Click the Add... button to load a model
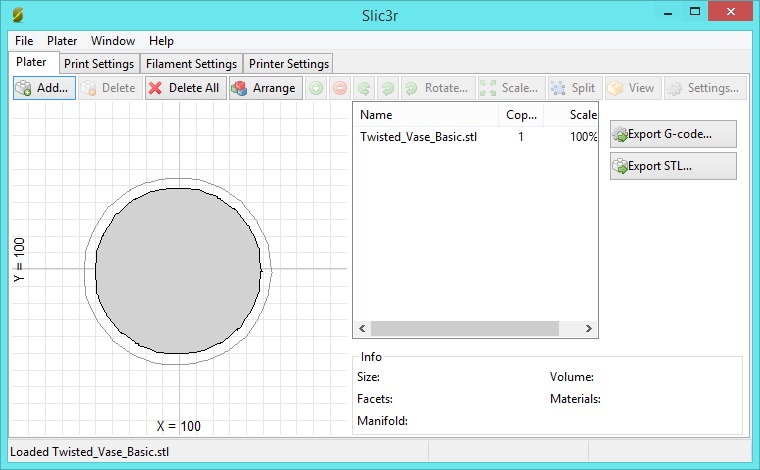The image size is (760, 470). click(x=44, y=88)
